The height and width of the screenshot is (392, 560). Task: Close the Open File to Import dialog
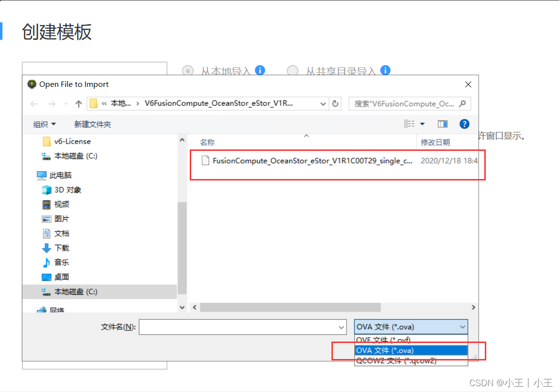tap(468, 84)
